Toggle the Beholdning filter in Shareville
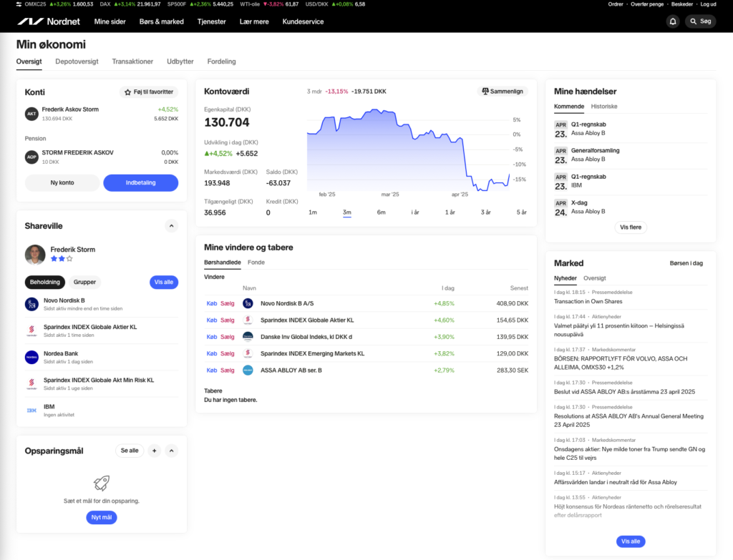The width and height of the screenshot is (733, 560). click(x=44, y=282)
